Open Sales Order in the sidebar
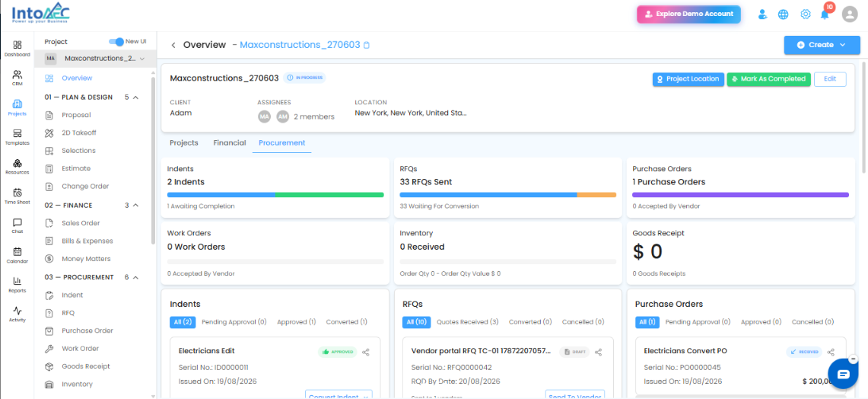Viewport: 868px width, 399px height. [81, 223]
